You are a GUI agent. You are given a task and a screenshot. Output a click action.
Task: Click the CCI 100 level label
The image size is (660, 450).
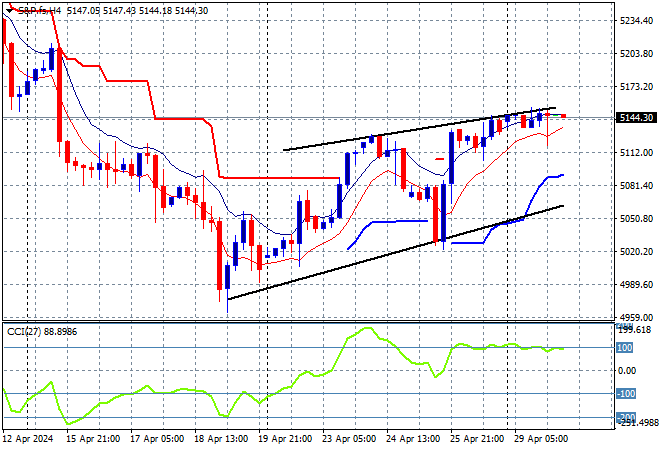coord(625,348)
